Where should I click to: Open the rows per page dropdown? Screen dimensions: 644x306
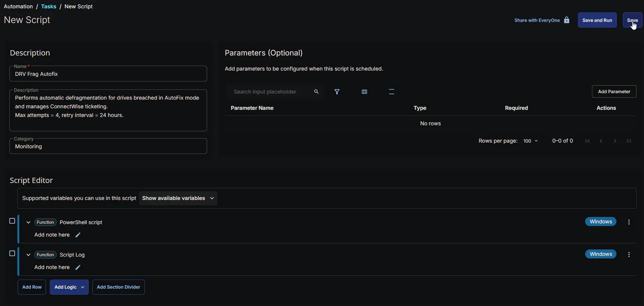[x=530, y=141]
